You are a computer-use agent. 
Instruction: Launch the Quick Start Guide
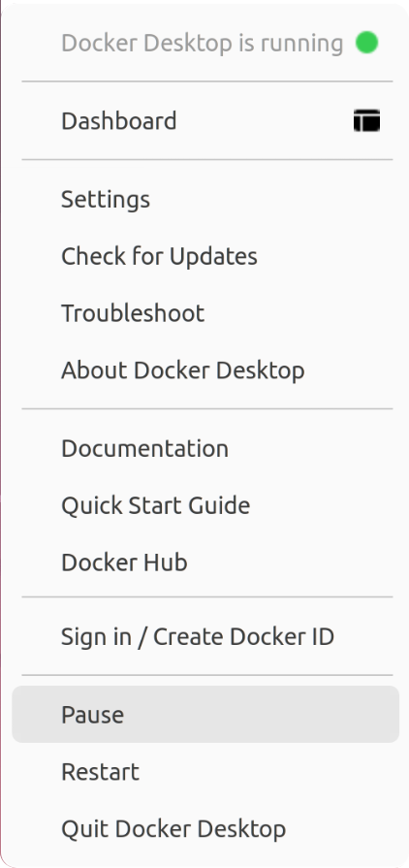tap(205, 505)
